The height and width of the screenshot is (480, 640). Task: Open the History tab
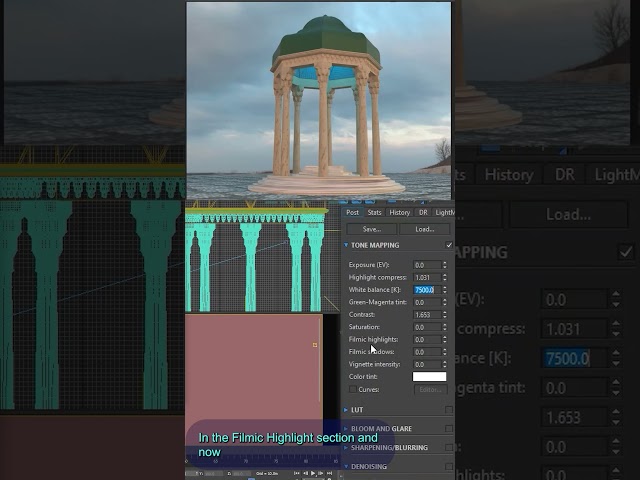tap(400, 212)
